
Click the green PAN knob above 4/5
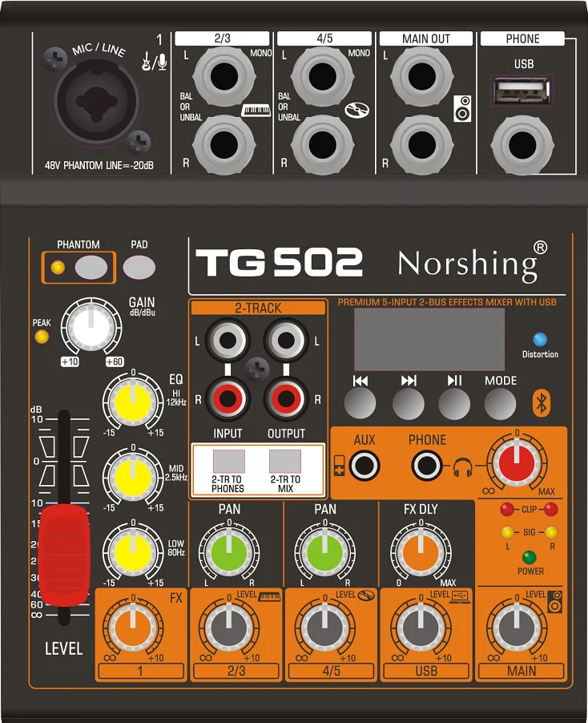click(x=325, y=551)
